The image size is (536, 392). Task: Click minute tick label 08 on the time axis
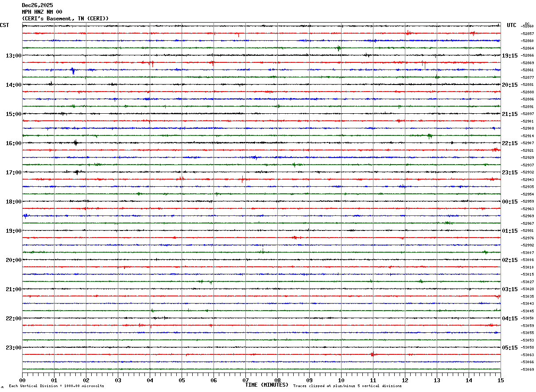tap(277, 380)
